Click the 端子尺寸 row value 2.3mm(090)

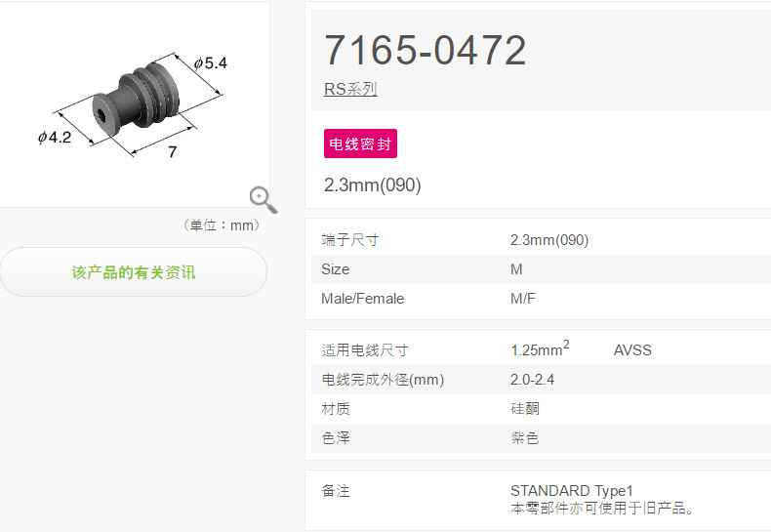(x=549, y=240)
